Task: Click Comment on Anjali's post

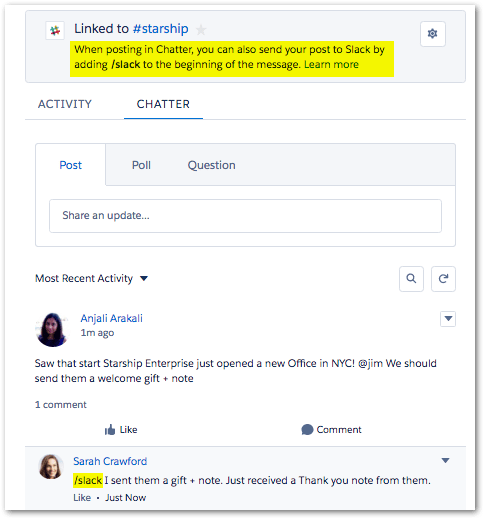Action: pos(331,430)
